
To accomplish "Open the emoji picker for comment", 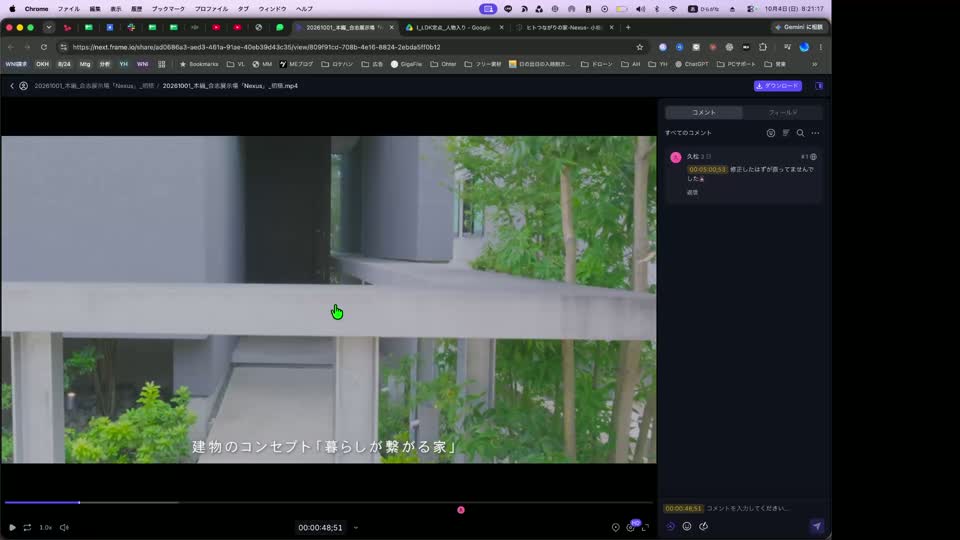I will 687,527.
